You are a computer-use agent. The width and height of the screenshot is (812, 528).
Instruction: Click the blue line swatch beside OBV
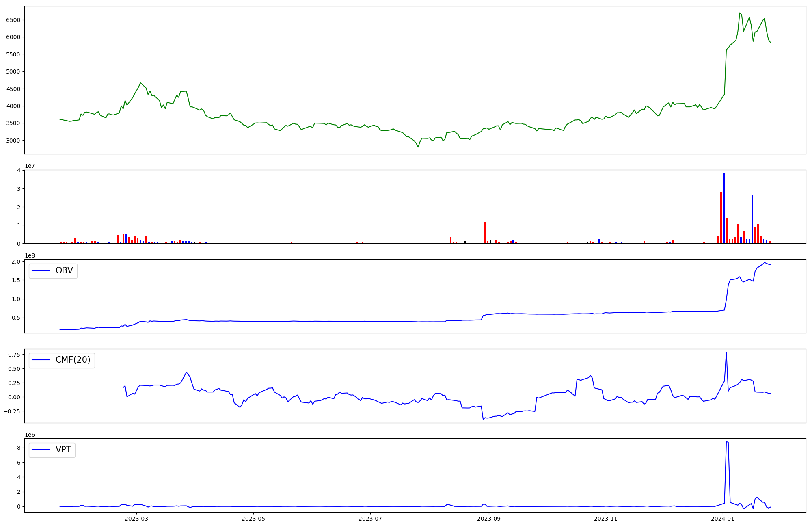tap(41, 271)
